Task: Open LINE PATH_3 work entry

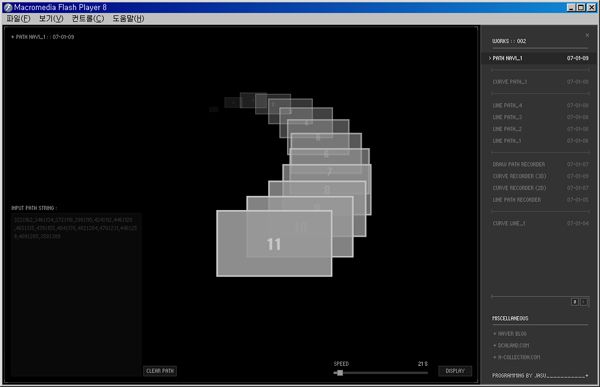Action: pos(540,117)
